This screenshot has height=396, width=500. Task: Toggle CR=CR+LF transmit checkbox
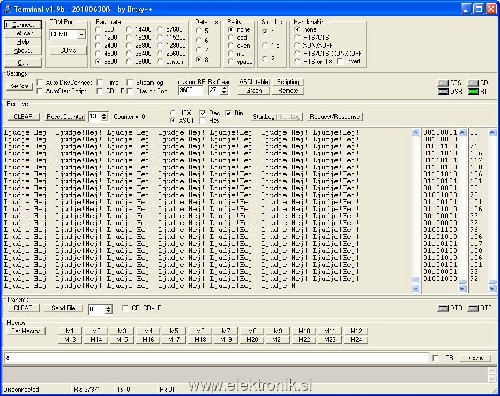click(125, 308)
